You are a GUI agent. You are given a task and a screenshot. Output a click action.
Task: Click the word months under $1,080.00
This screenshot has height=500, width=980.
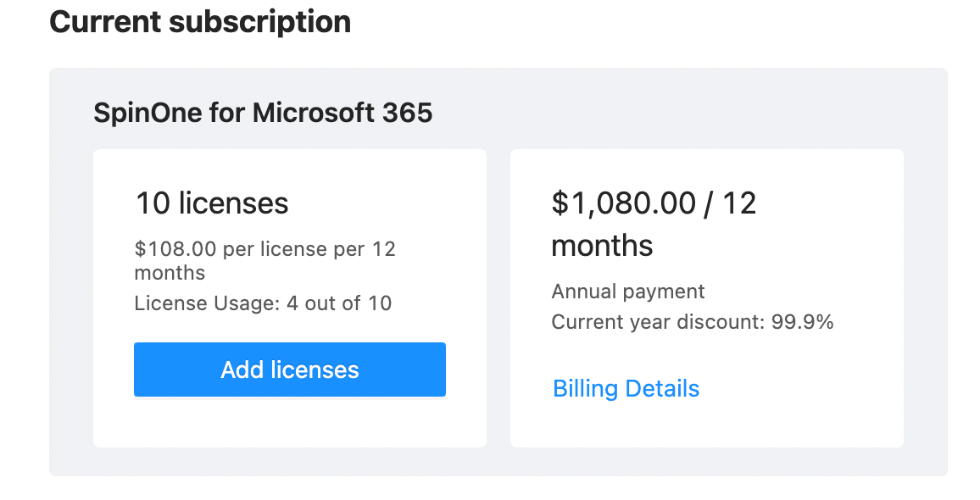[602, 246]
